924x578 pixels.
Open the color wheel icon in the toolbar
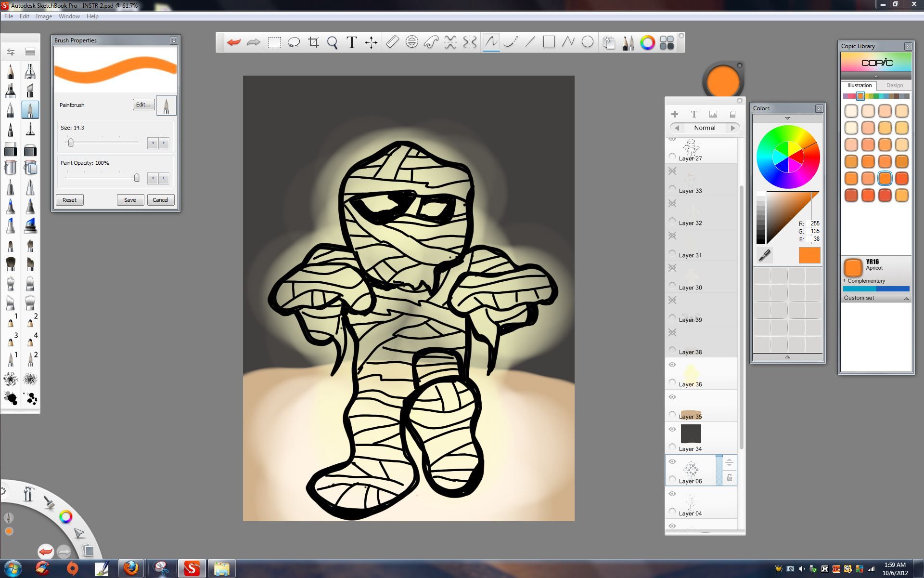(647, 42)
